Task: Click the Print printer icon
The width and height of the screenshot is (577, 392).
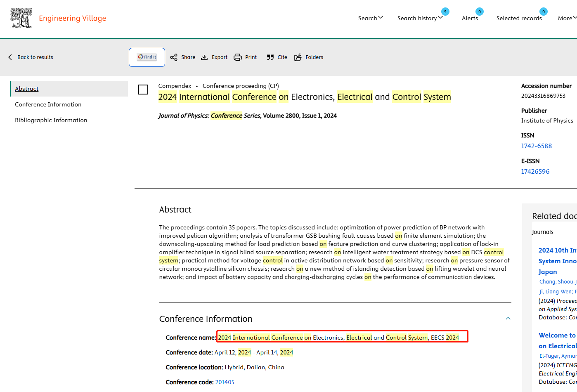Action: 238,57
